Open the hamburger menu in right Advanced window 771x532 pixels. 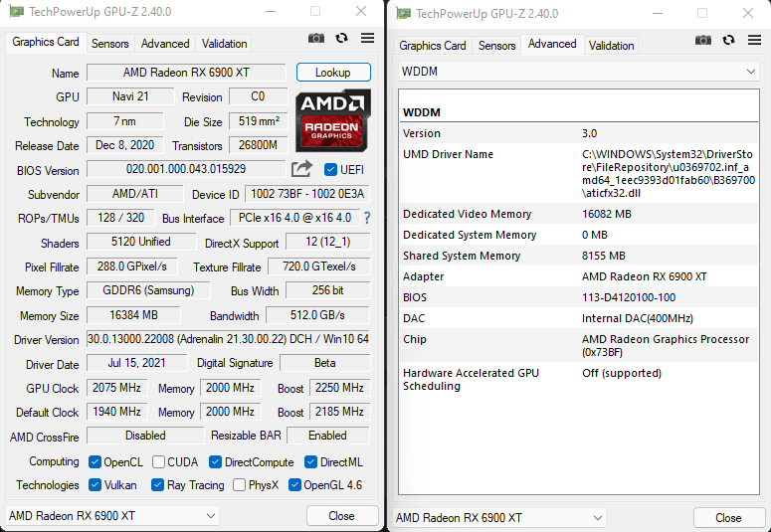(x=754, y=40)
